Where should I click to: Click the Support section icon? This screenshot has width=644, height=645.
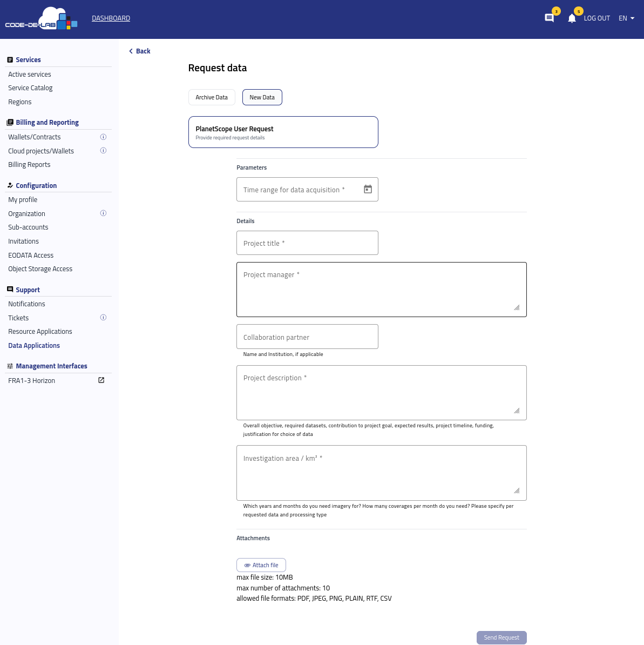[x=10, y=289]
